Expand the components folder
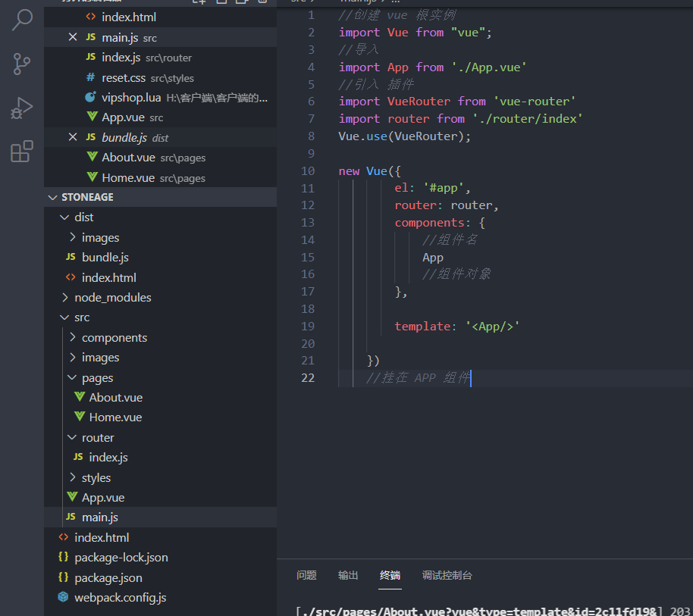The height and width of the screenshot is (616, 693). tap(161, 338)
